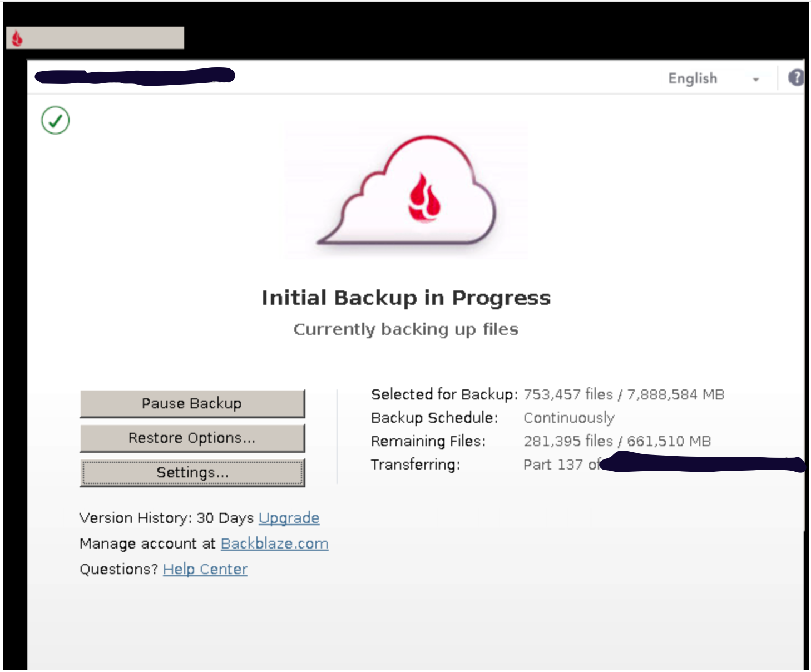This screenshot has height=672, width=811.
Task: Click 'Currently backing up files' text
Action: [x=406, y=329]
